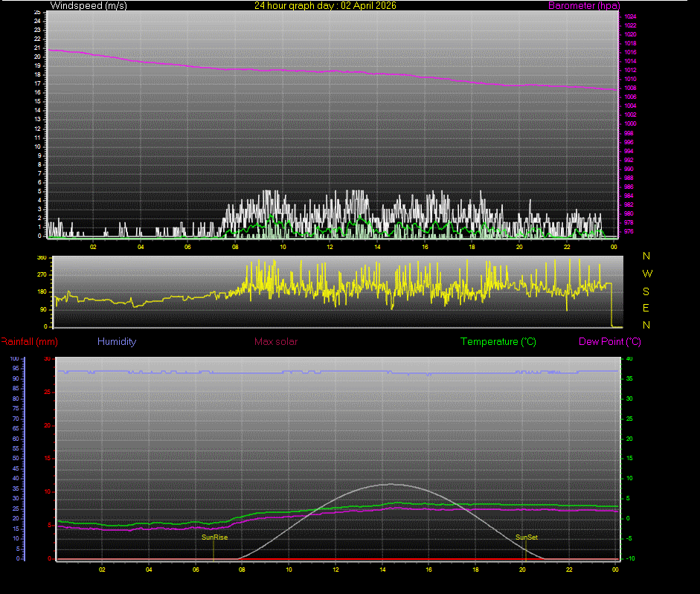Select the Humidity legend label

point(117,341)
